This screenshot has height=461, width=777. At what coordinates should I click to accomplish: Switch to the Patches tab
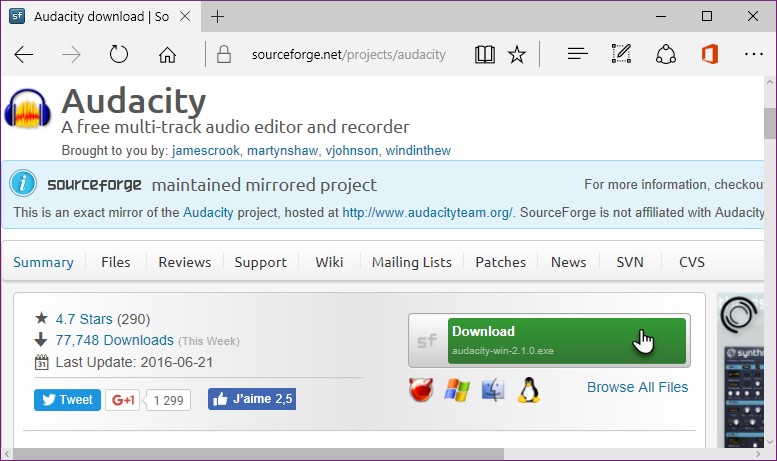500,262
